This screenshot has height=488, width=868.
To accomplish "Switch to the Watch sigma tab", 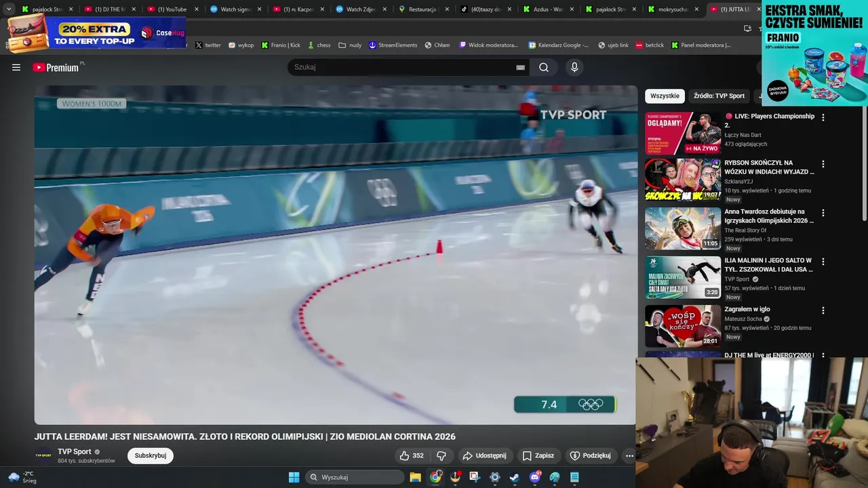I will click(x=234, y=9).
